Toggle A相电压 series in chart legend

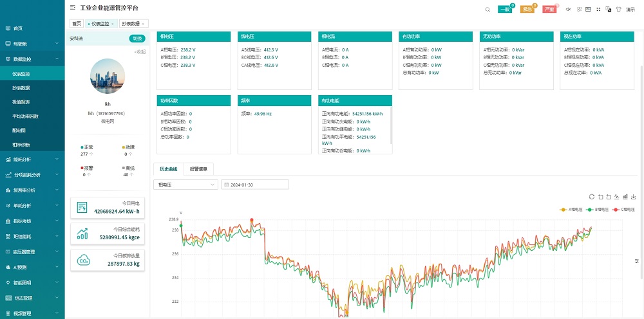click(572, 210)
